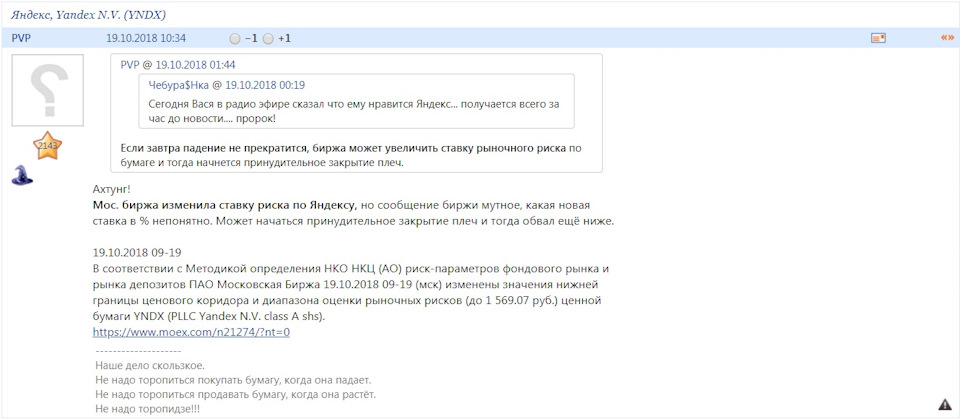Click the post timestamp 19.10.2018 10:34
Viewport: 960px width, 419px height.
tap(146, 38)
